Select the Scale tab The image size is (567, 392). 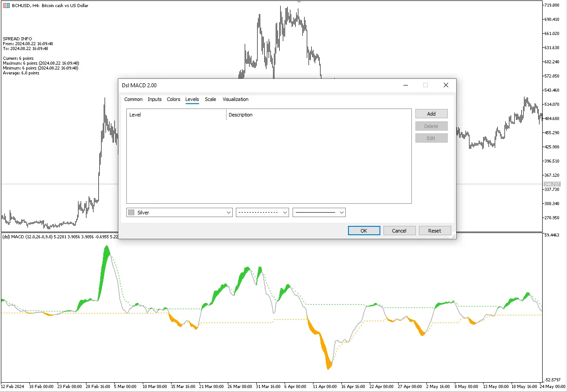[x=210, y=99]
